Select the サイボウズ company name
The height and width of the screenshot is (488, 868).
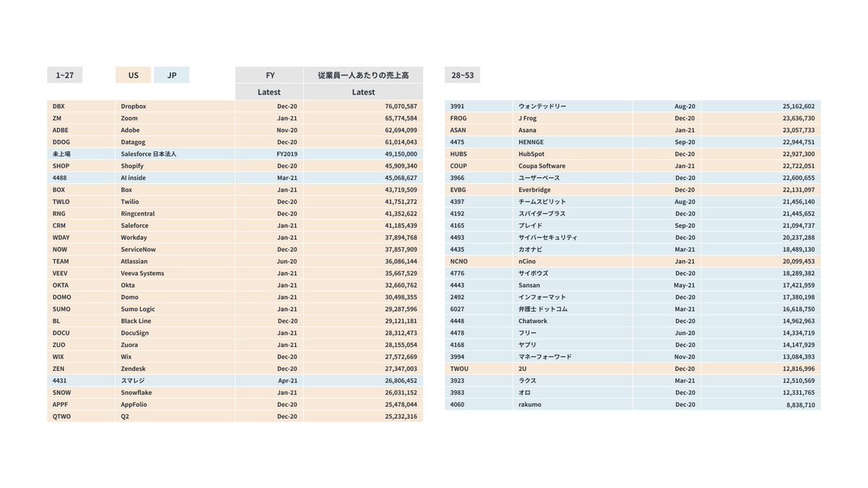533,273
